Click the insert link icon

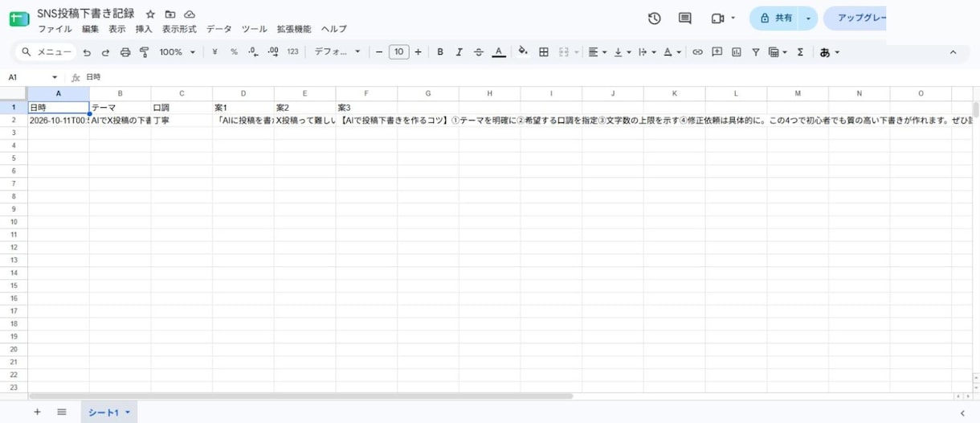click(697, 52)
